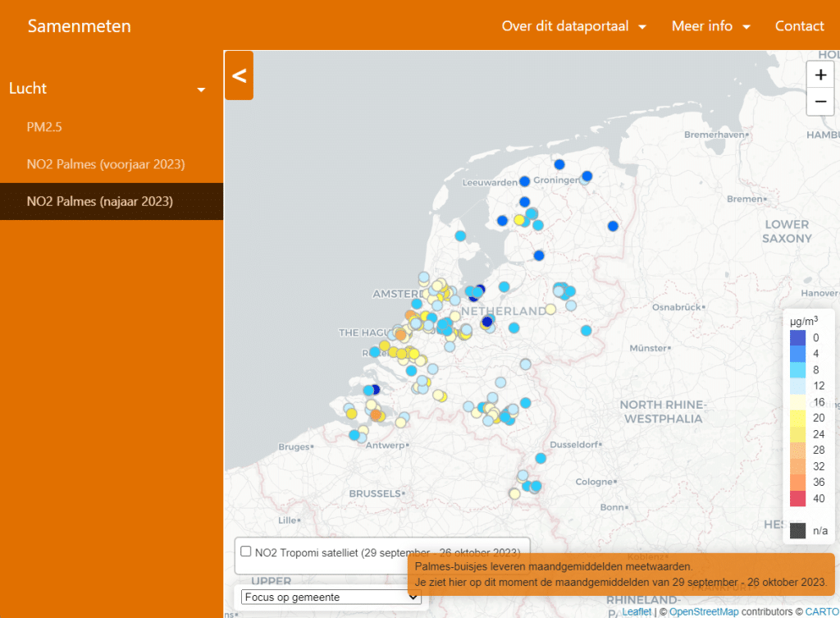The height and width of the screenshot is (618, 840).
Task: Zoom out on the map
Action: point(820,102)
